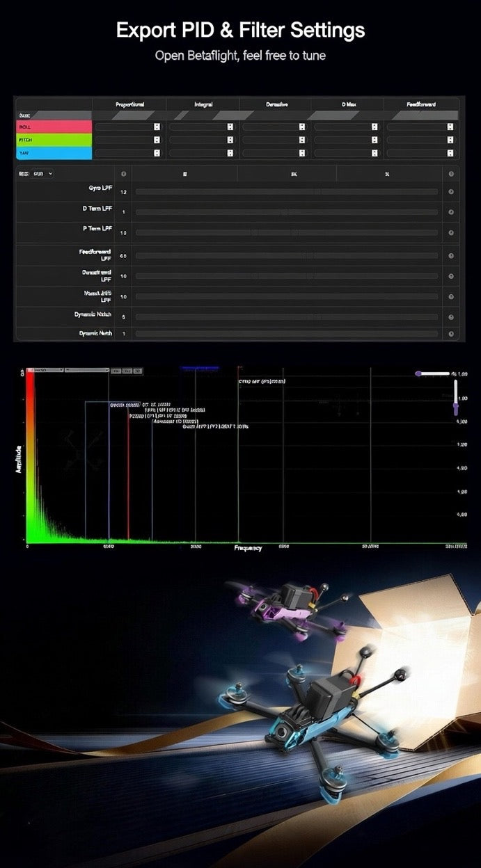Click the PITCH axis green label
481x868 pixels.
click(x=54, y=140)
